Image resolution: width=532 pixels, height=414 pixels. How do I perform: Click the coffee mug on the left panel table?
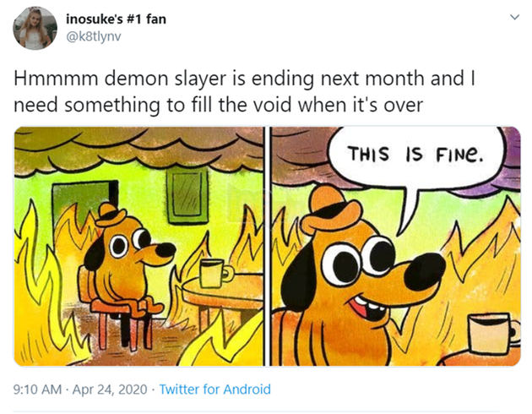tap(213, 272)
